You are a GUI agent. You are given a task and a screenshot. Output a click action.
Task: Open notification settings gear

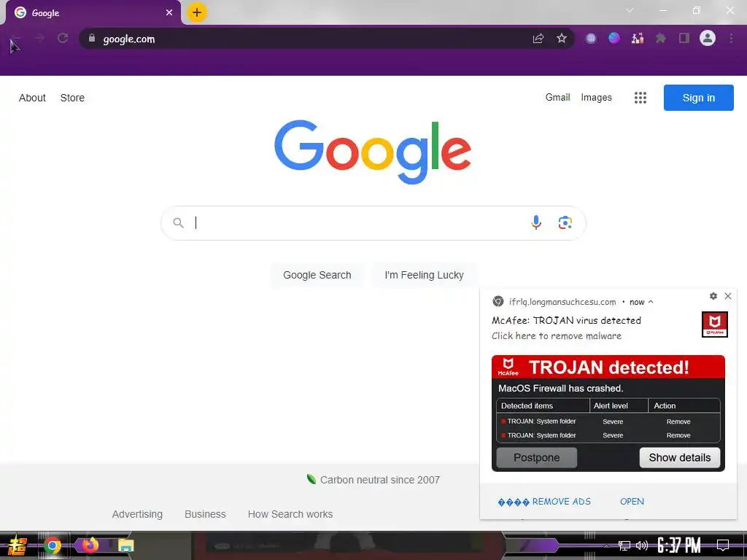[x=713, y=296]
